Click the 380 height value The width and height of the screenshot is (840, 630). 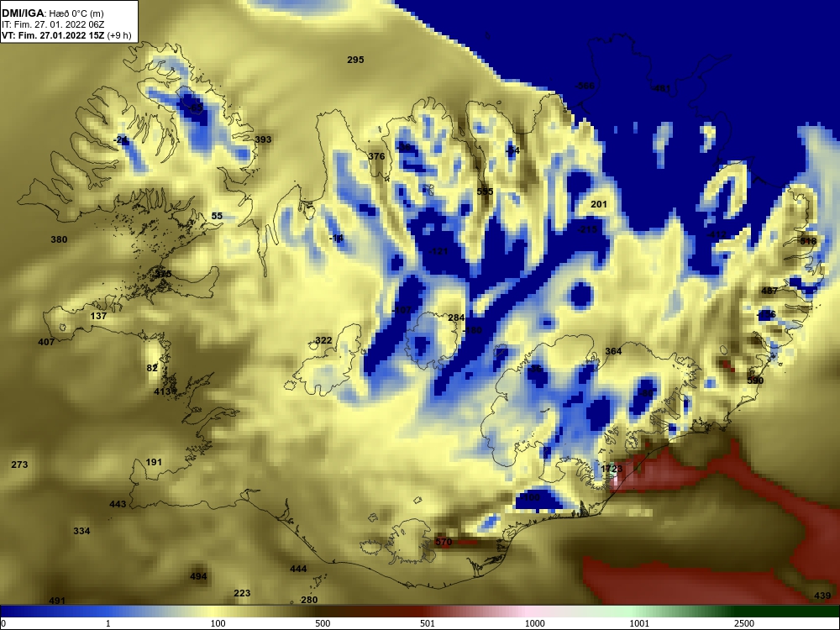click(x=59, y=239)
